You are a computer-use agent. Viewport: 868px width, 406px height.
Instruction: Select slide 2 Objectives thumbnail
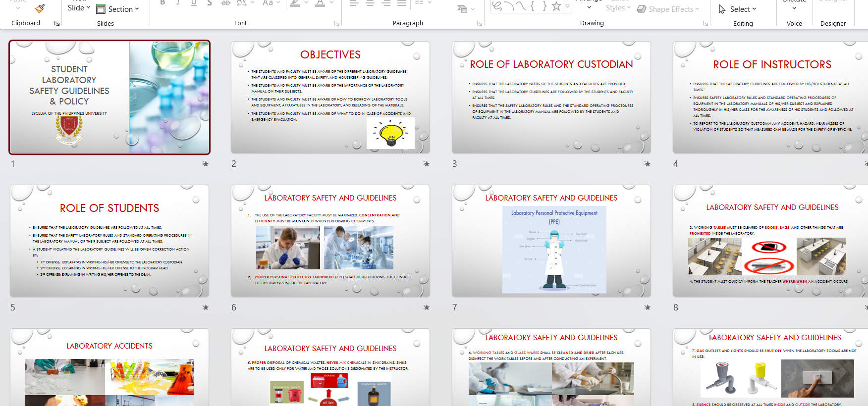[x=330, y=97]
